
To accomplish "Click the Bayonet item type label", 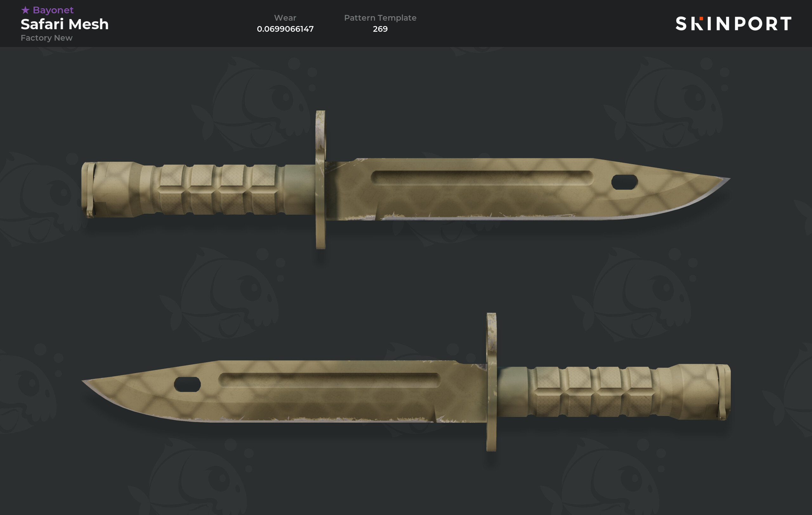I will 53,10.
